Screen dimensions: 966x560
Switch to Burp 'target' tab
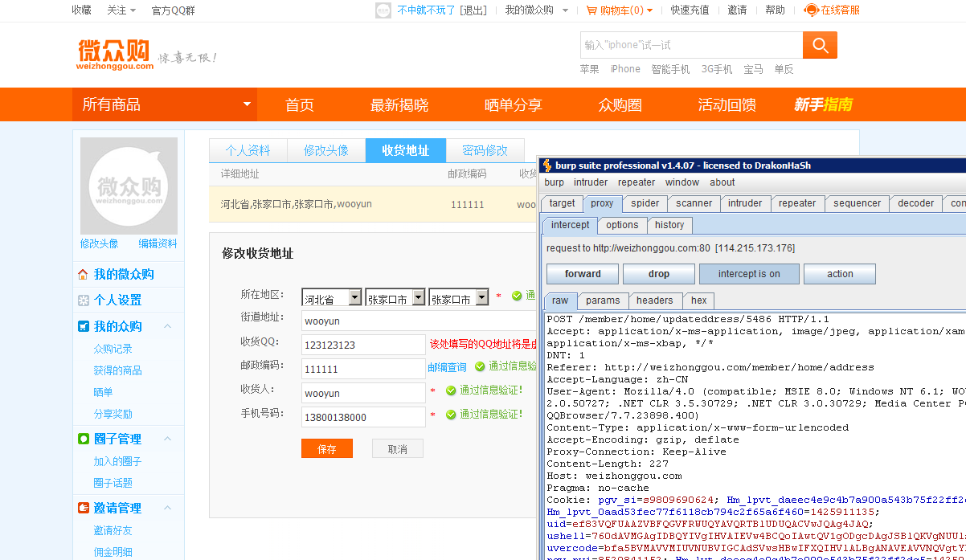coord(562,204)
